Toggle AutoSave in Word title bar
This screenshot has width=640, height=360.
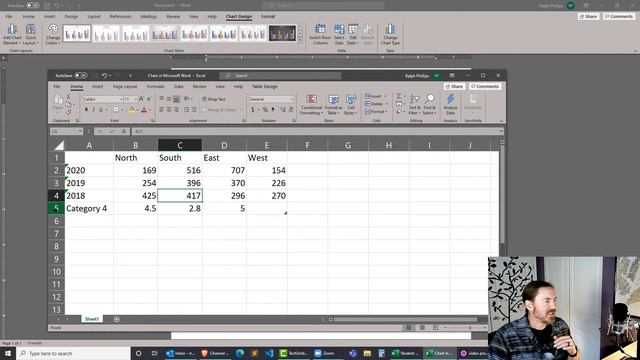(x=33, y=5)
